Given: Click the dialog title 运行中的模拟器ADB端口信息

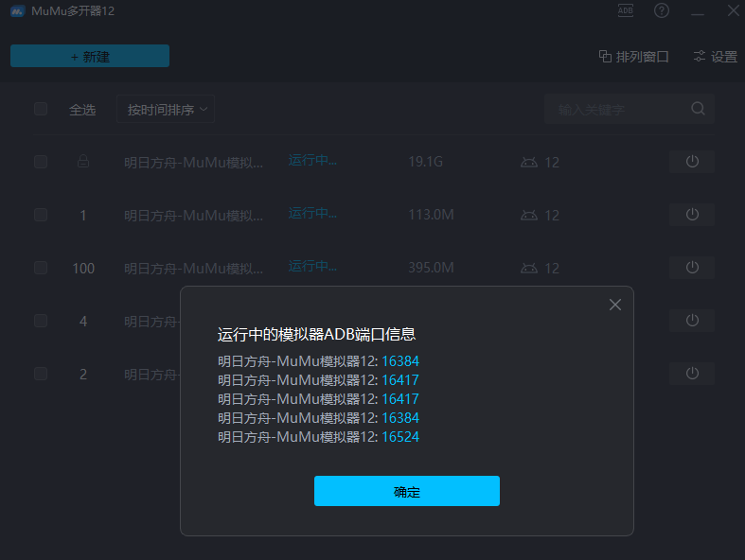Looking at the screenshot, I should (x=316, y=334).
